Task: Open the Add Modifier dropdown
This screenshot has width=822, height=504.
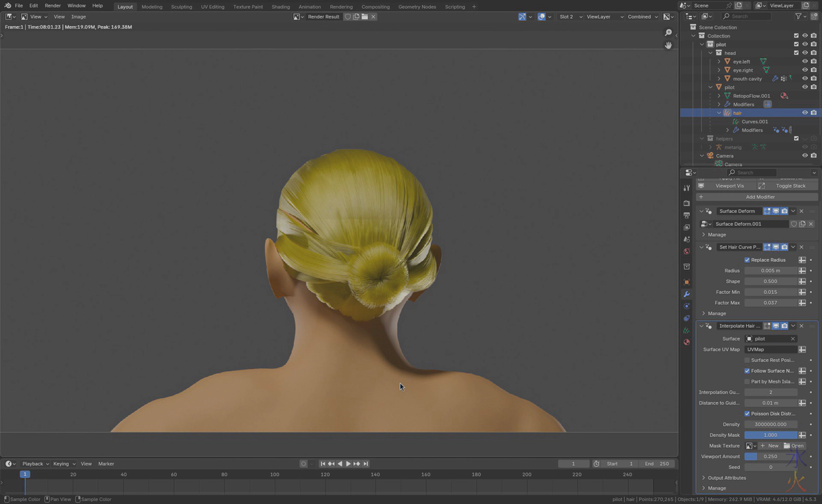Action: [x=760, y=197]
